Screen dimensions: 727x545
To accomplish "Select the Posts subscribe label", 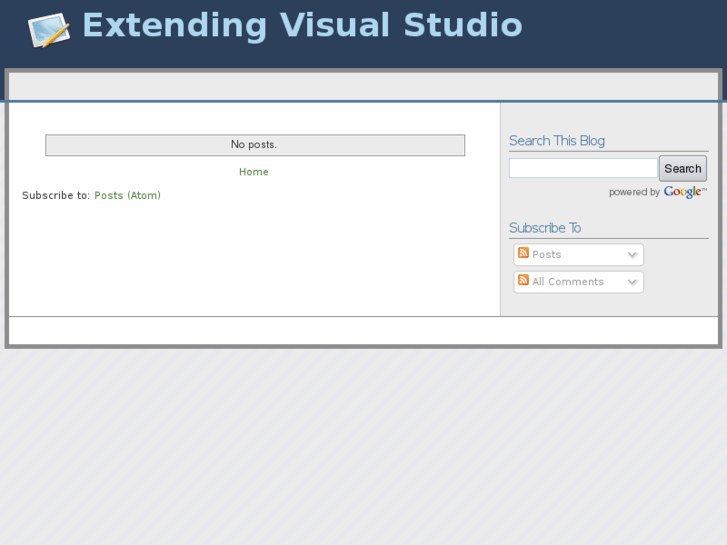I will (x=547, y=255).
